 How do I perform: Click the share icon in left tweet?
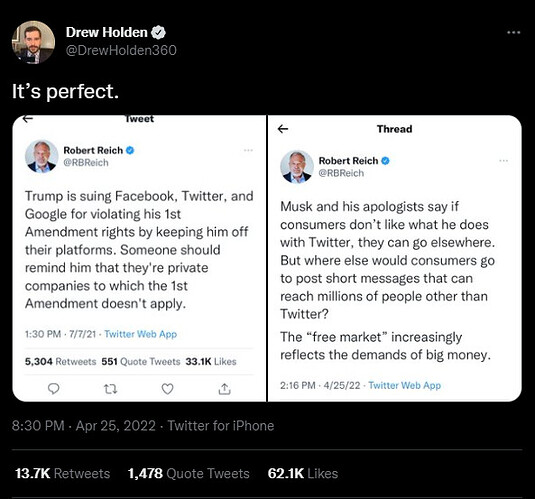point(225,389)
